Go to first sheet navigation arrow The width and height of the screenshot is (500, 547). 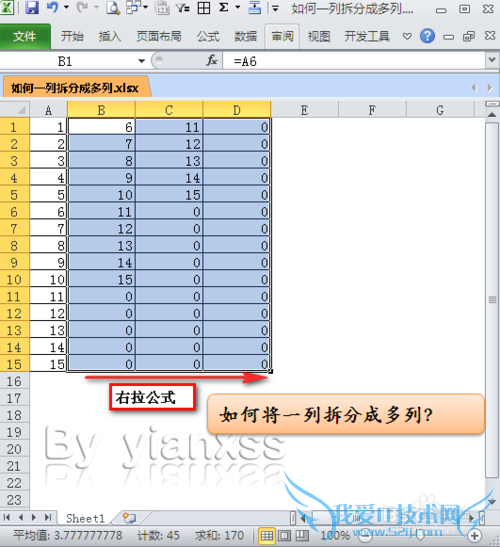[7, 517]
